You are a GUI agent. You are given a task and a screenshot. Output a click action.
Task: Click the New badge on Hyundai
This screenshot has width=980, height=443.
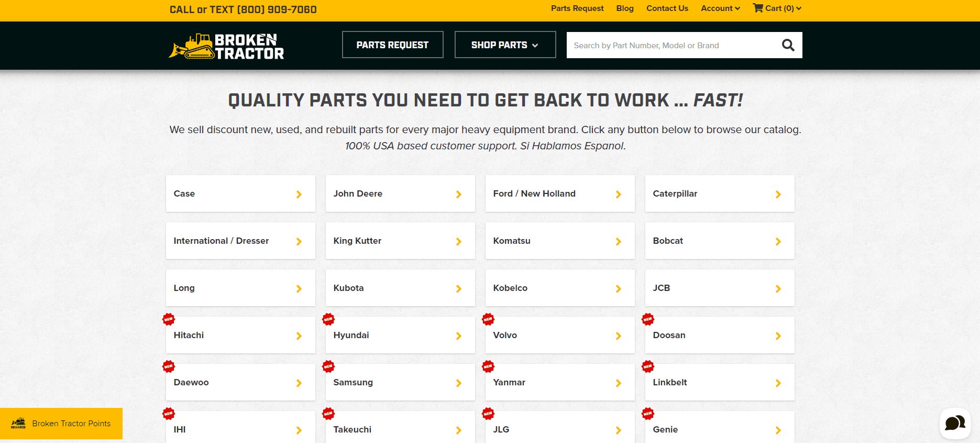click(x=328, y=319)
